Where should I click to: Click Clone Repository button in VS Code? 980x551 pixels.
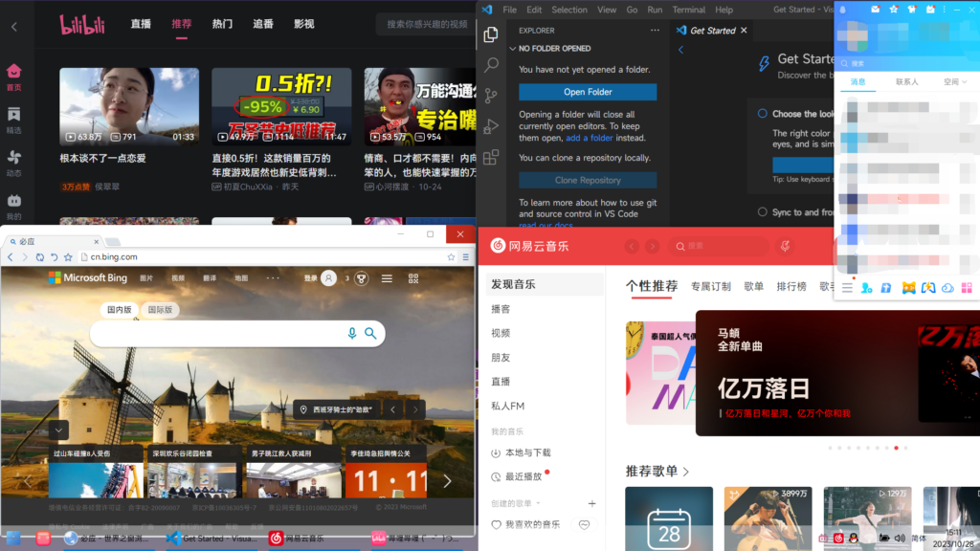click(588, 180)
